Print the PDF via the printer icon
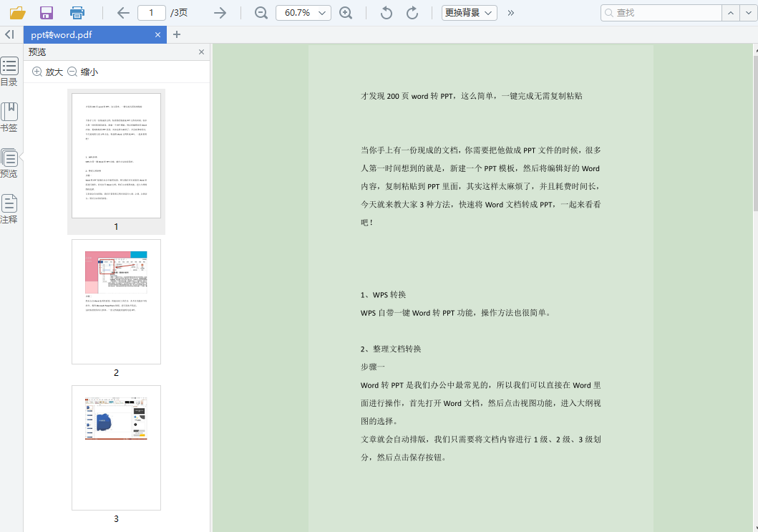The image size is (758, 532). click(x=75, y=12)
